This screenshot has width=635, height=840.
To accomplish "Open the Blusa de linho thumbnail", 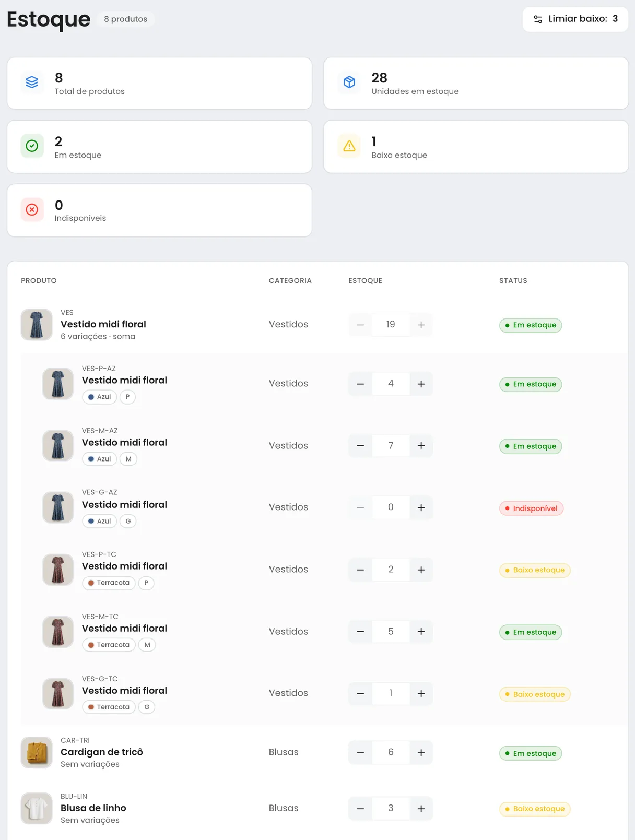I will click(x=37, y=809).
